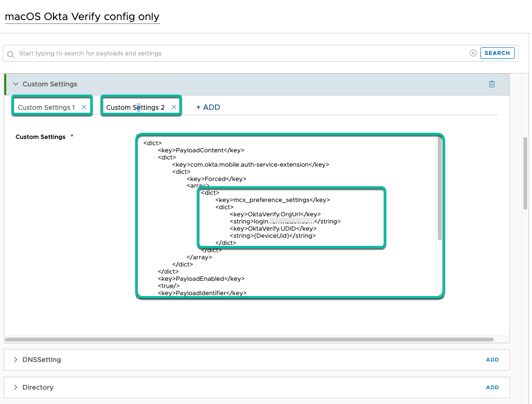Screen dimensions: 532x404
Task: Expand the Directory section
Action: pyautogui.click(x=15, y=387)
